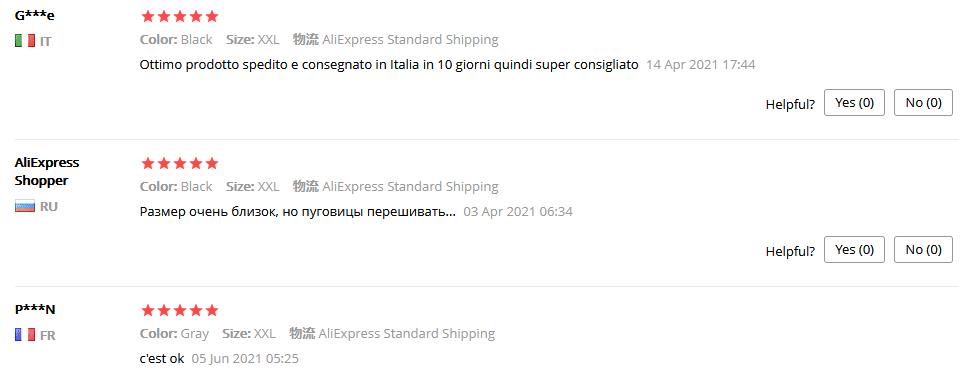Screen dimensions: 978x376
Task: Open reviewer G***e's name
Action: click(34, 16)
